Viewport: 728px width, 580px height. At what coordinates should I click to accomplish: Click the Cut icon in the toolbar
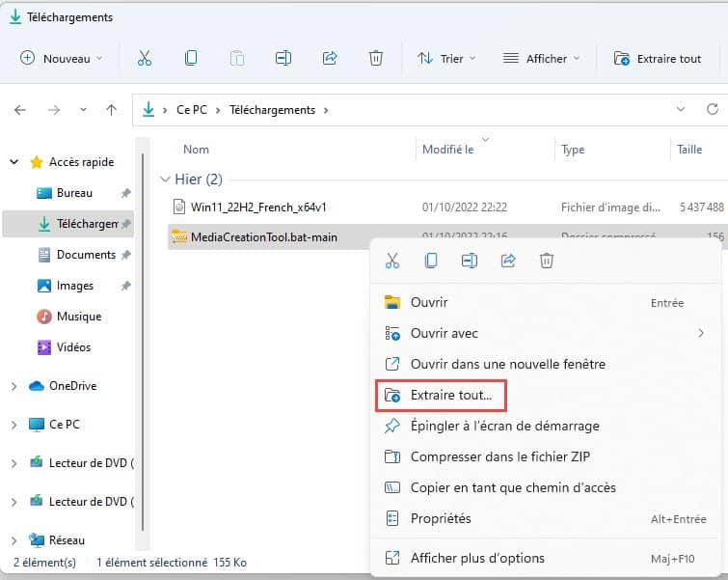145,58
